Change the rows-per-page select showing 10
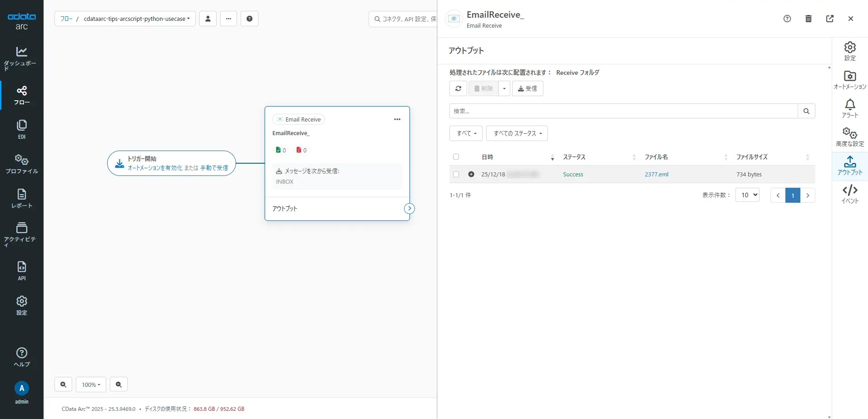This screenshot has height=419, width=868. point(747,195)
